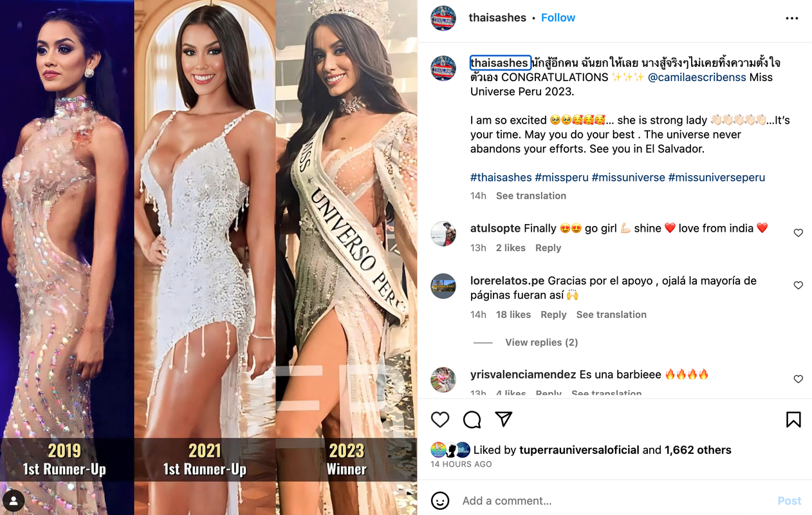
Task: Open atulsopte's profile picture
Action: [443, 233]
